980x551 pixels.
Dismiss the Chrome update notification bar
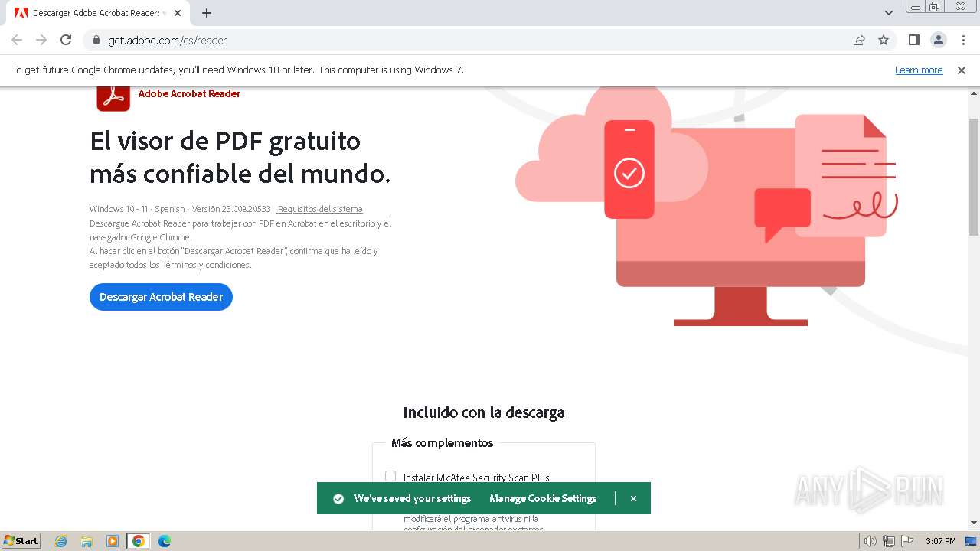click(962, 70)
